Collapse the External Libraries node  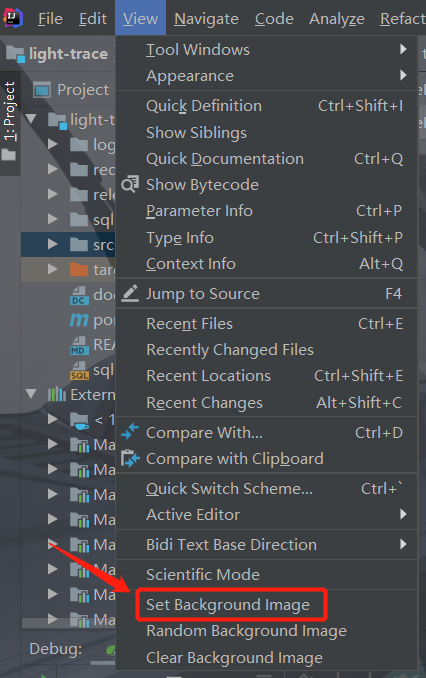(x=31, y=394)
